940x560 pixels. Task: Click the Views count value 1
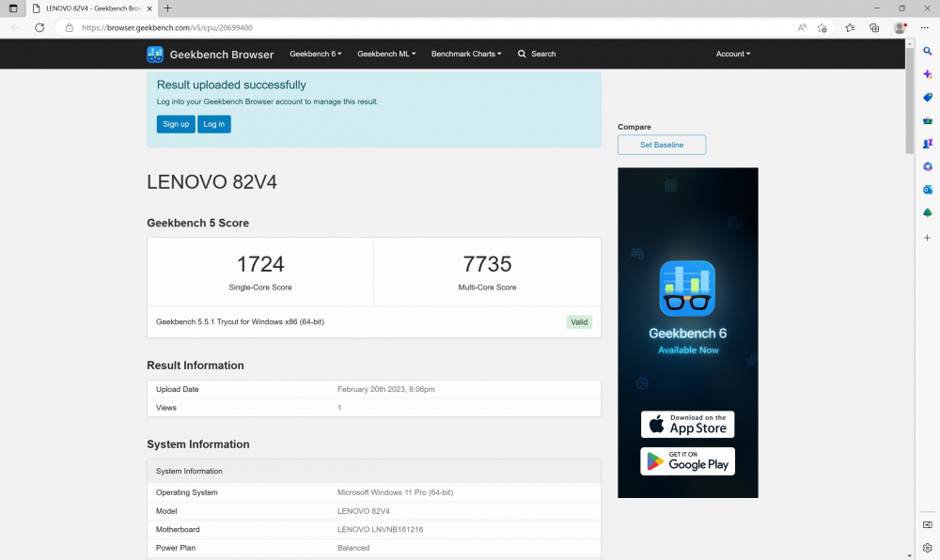[339, 408]
